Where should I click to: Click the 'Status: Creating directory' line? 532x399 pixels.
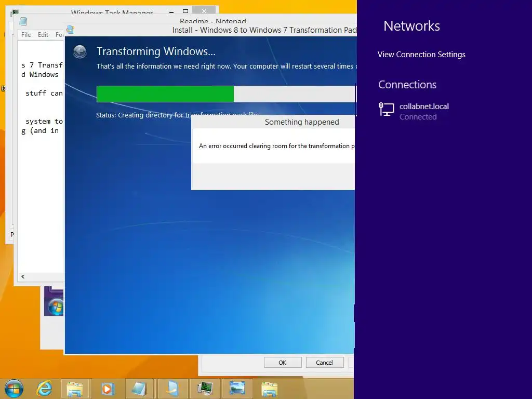pos(178,115)
